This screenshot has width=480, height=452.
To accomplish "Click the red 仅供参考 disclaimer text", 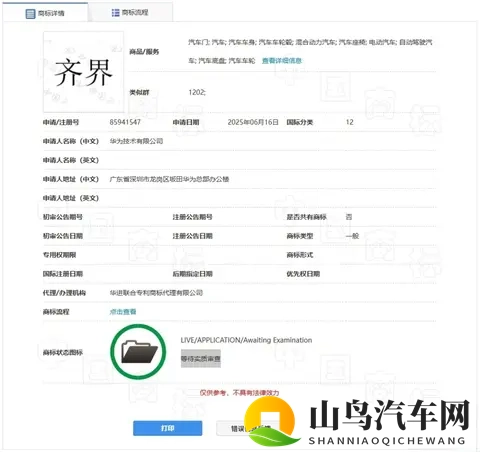I will 239,393.
